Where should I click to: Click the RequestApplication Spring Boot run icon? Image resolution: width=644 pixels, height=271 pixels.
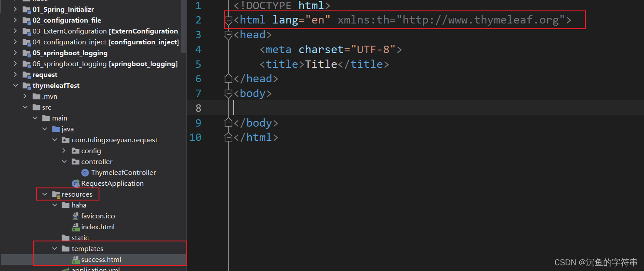point(76,183)
